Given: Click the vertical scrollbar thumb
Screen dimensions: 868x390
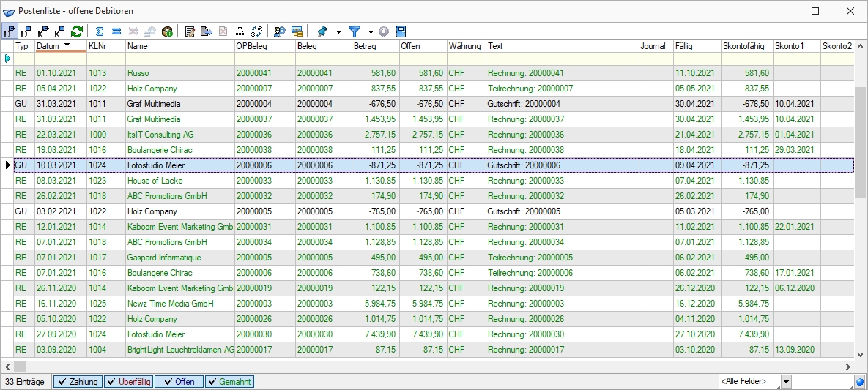Looking at the screenshot, I should [860, 142].
